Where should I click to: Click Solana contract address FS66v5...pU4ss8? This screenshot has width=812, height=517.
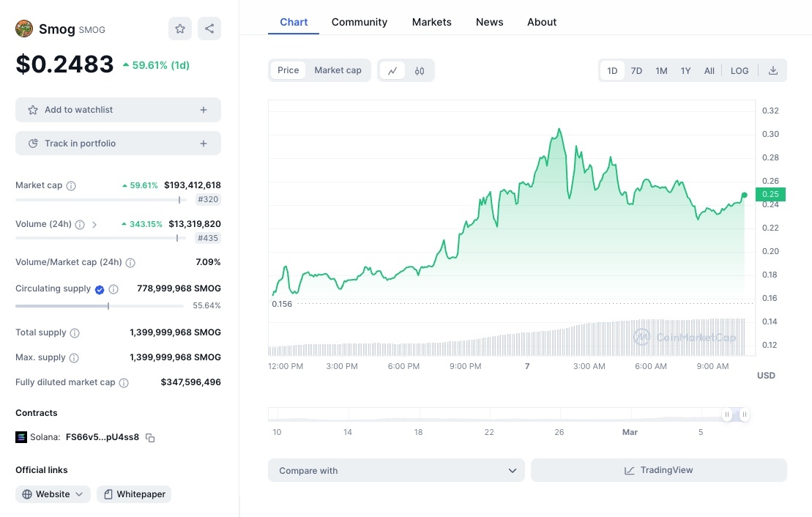click(x=103, y=437)
